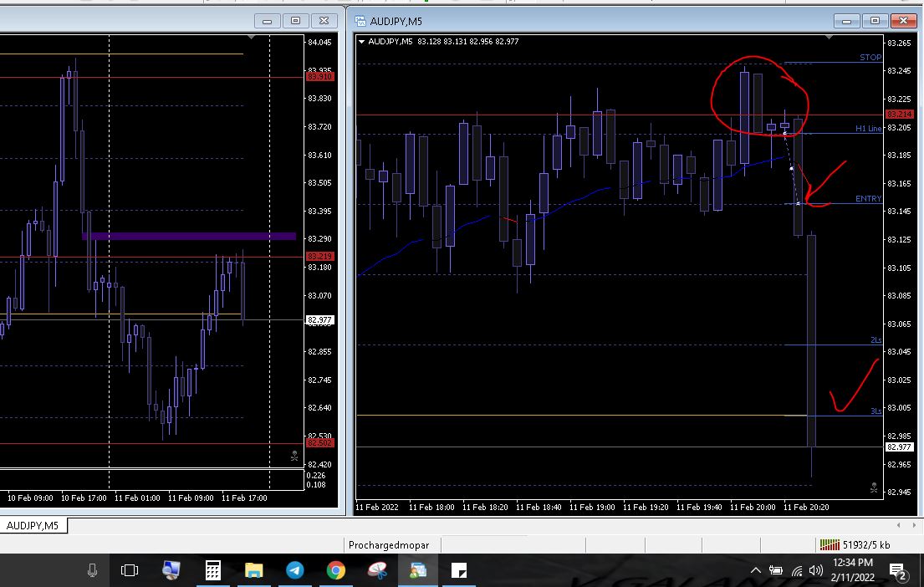Open the Wi-Fi network tray icon
The height and width of the screenshot is (587, 924).
pos(797,570)
